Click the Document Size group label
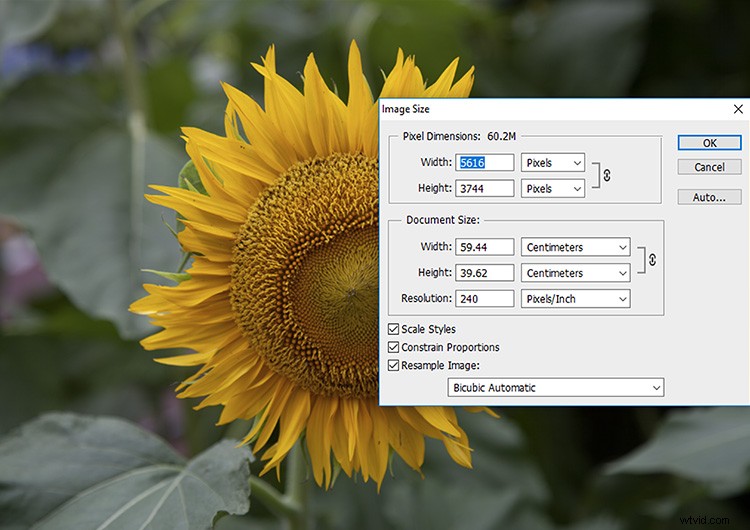This screenshot has height=530, width=750. (x=443, y=220)
